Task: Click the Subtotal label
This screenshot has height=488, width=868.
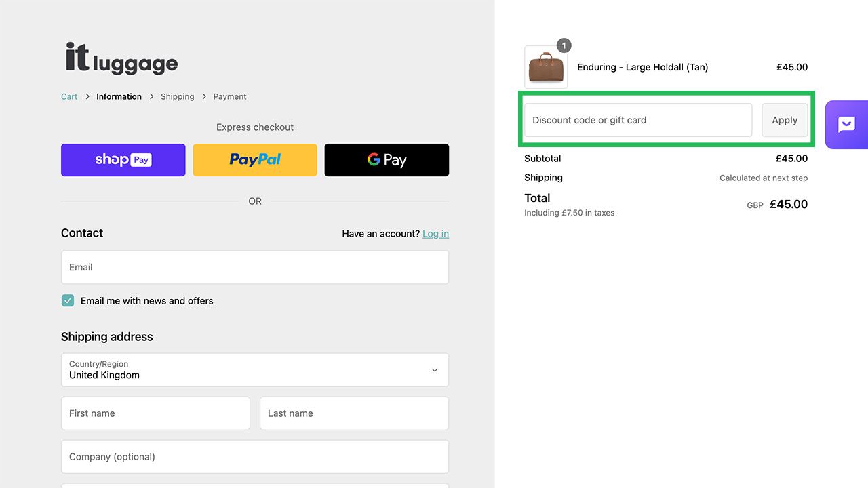Action: point(542,158)
